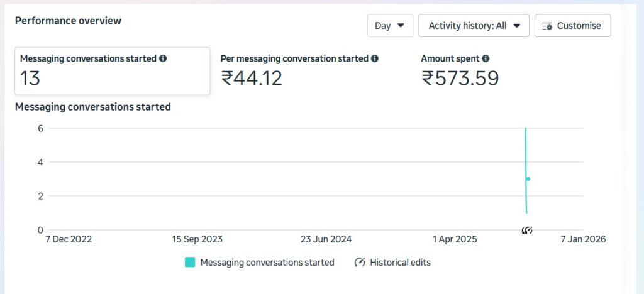Click the caret arrow beside Day
The width and height of the screenshot is (644, 294).
pyautogui.click(x=401, y=26)
